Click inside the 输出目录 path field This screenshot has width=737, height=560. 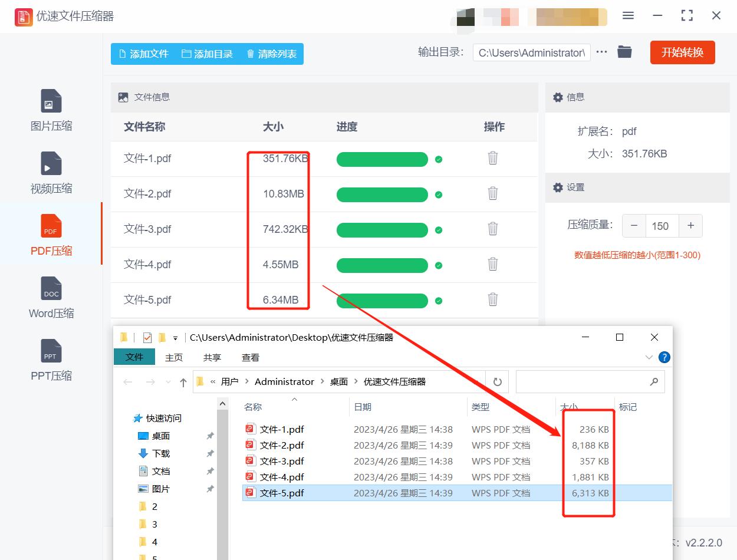pos(531,52)
